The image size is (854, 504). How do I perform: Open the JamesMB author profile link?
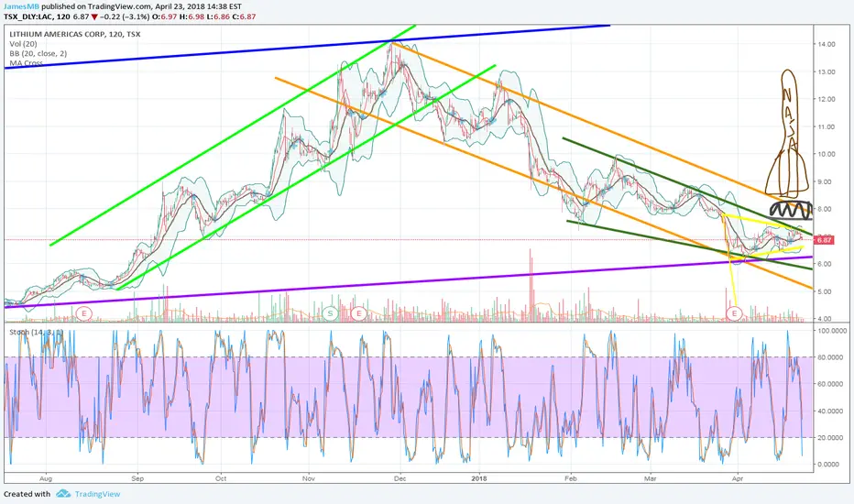(21, 6)
